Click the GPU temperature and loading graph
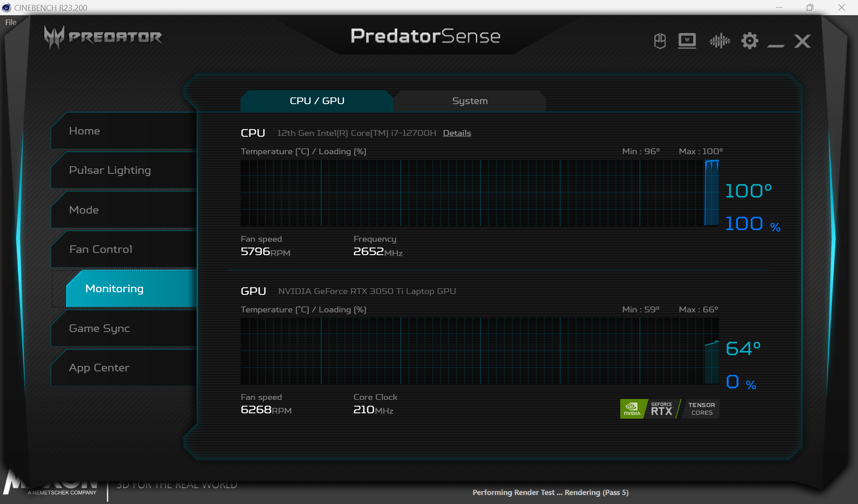This screenshot has height=504, width=858. click(x=479, y=351)
